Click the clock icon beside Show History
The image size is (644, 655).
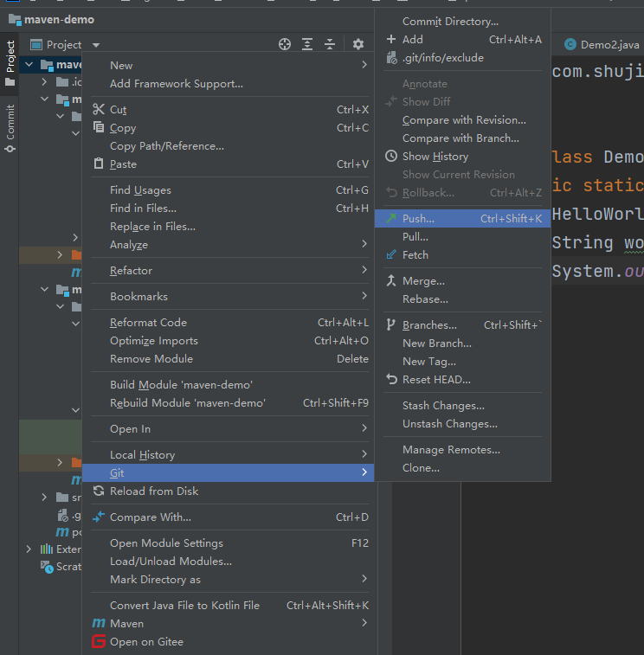coord(391,157)
